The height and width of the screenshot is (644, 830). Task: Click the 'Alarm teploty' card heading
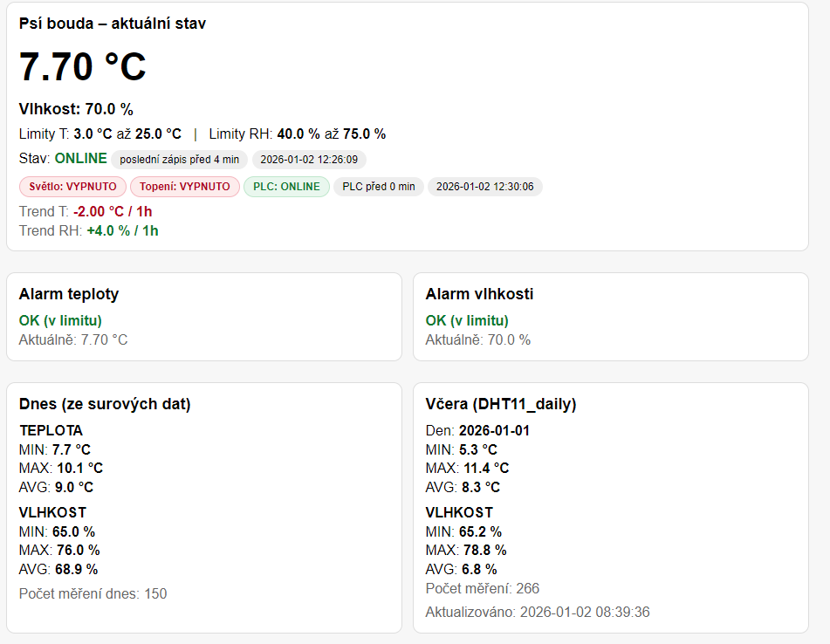point(69,294)
